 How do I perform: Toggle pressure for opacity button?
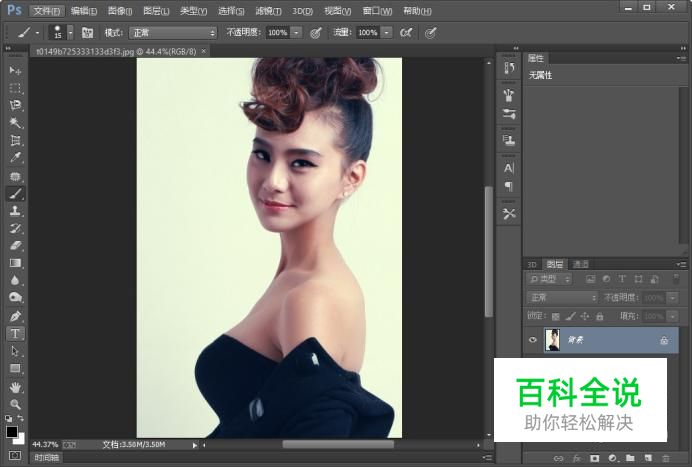coord(316,33)
